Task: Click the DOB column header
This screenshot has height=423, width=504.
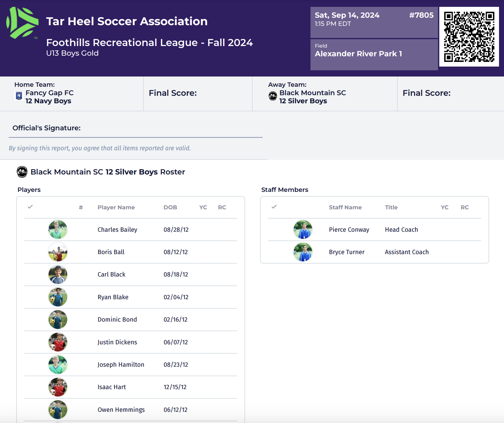Action: (x=170, y=207)
